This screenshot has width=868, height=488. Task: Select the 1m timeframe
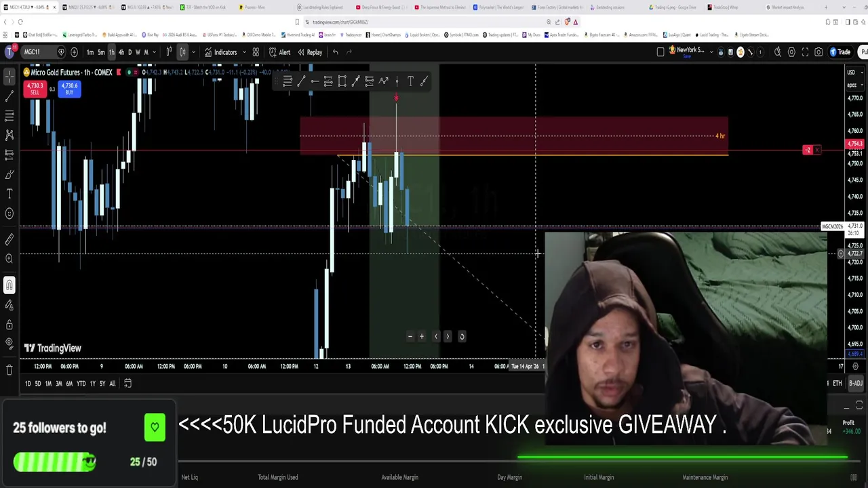coord(90,52)
